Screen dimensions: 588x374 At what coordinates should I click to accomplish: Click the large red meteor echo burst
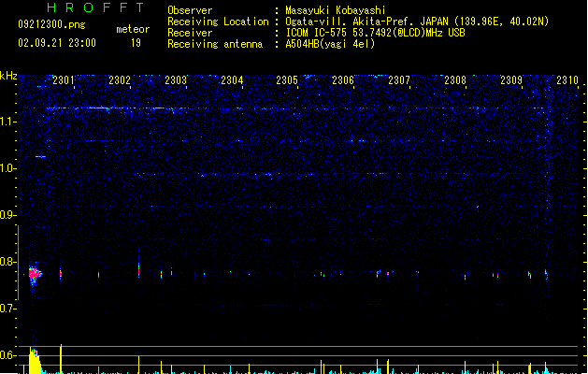coord(35,274)
